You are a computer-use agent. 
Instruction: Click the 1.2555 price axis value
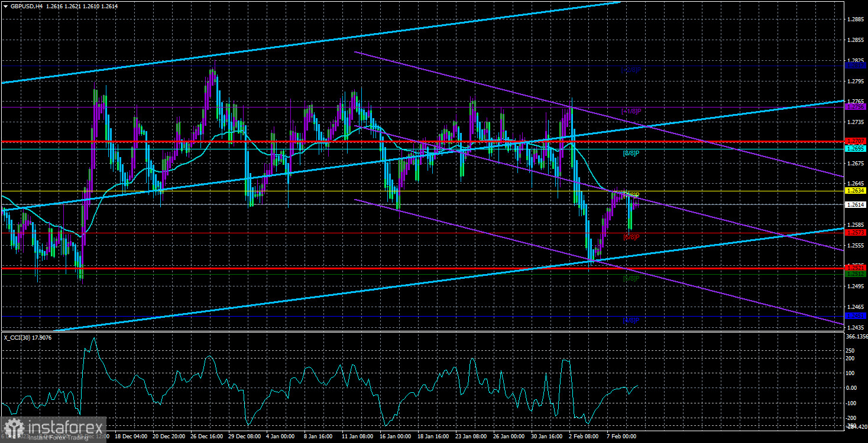tap(856, 245)
